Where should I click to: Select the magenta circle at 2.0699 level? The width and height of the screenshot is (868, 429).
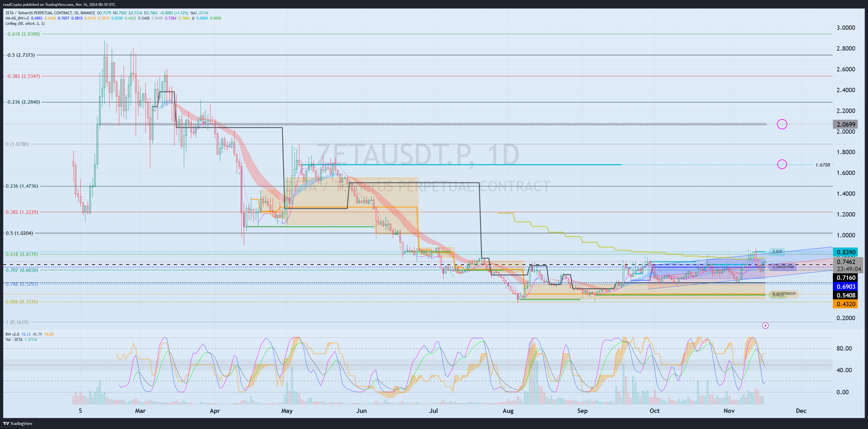(x=782, y=124)
